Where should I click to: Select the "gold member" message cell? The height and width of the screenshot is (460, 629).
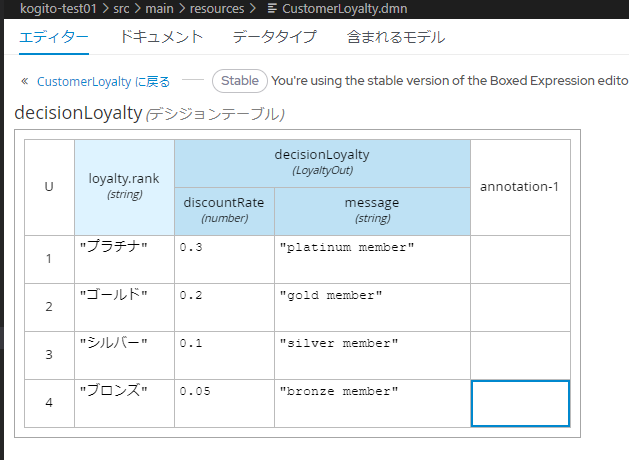(x=372, y=308)
